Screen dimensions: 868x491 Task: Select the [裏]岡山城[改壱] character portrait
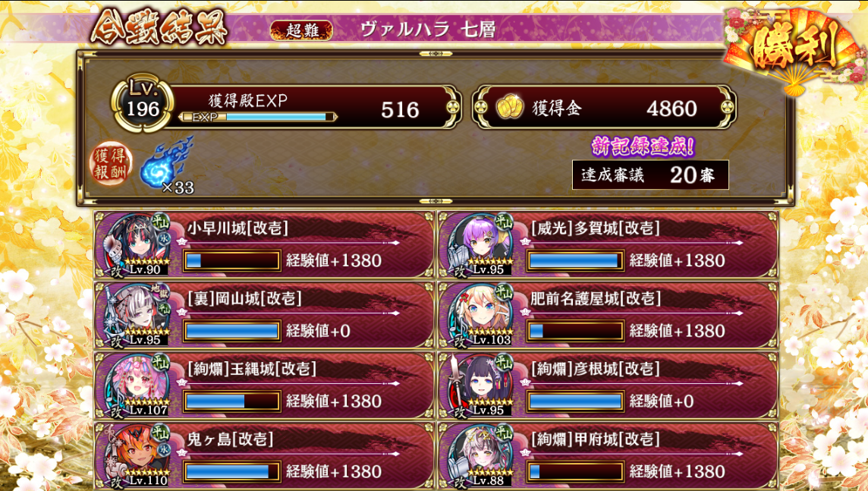140,314
